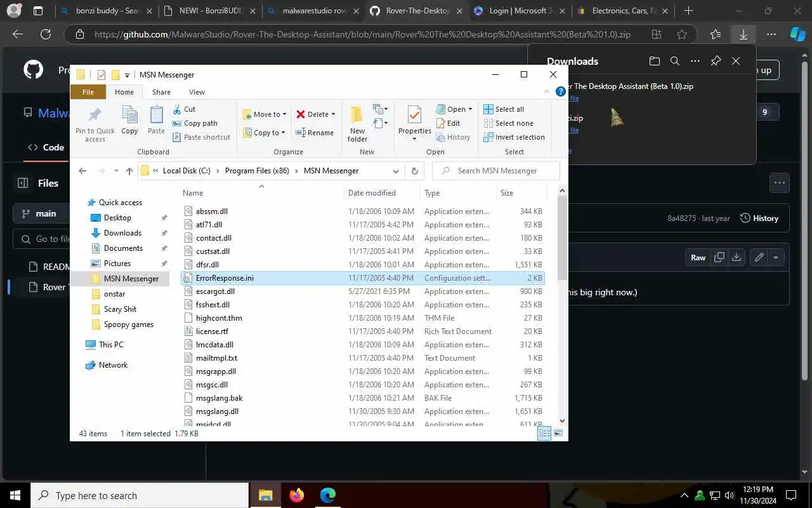Go Back in File Explorer
This screenshot has width=812, height=508.
tap(82, 171)
